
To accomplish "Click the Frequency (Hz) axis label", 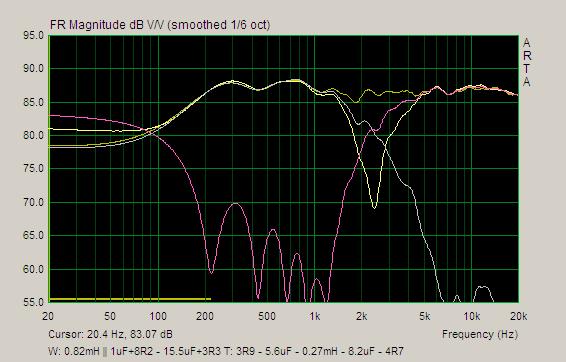I will (x=480, y=334).
